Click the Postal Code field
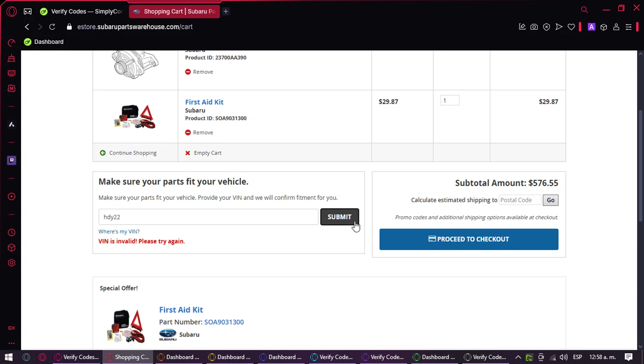Image resolution: width=644 pixels, height=364 pixels. [520, 200]
